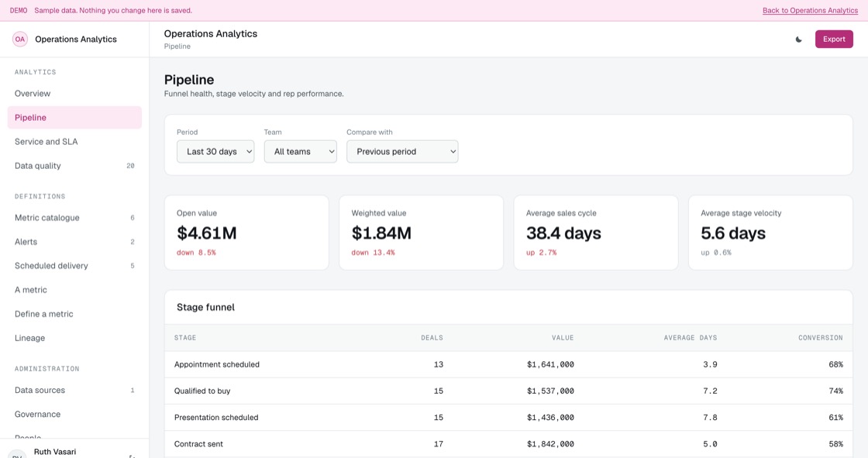
Task: Open Scheduled delivery
Action: tap(74, 266)
